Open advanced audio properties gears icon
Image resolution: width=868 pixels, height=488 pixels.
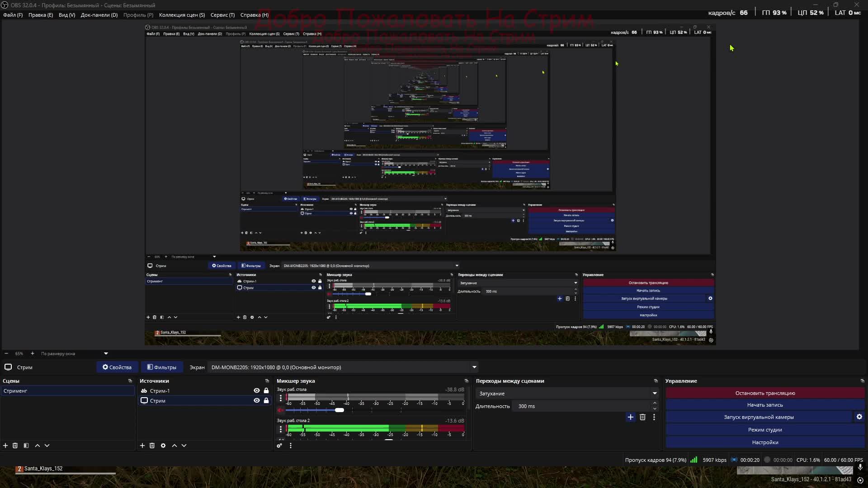coord(279,446)
